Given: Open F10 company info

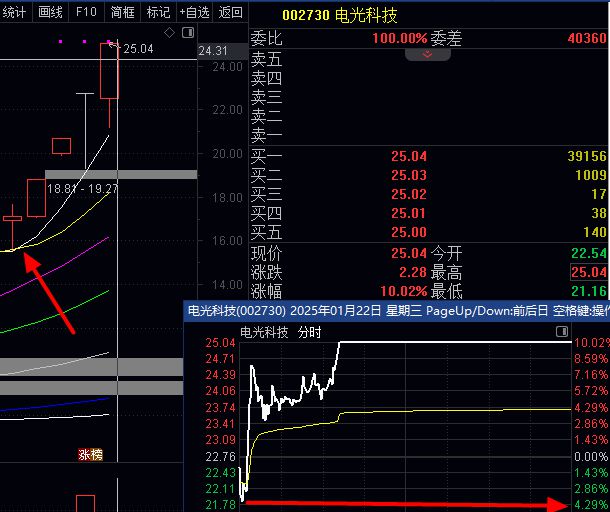Looking at the screenshot, I should (x=86, y=12).
